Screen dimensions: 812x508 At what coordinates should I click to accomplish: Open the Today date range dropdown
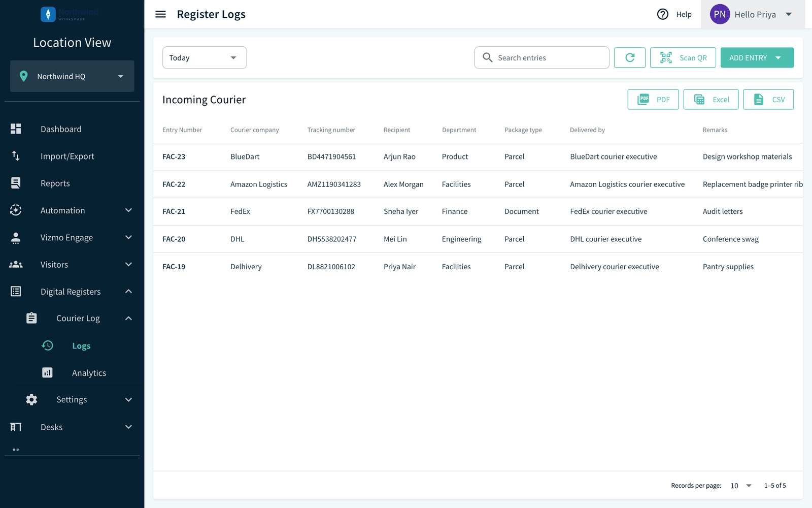[205, 57]
